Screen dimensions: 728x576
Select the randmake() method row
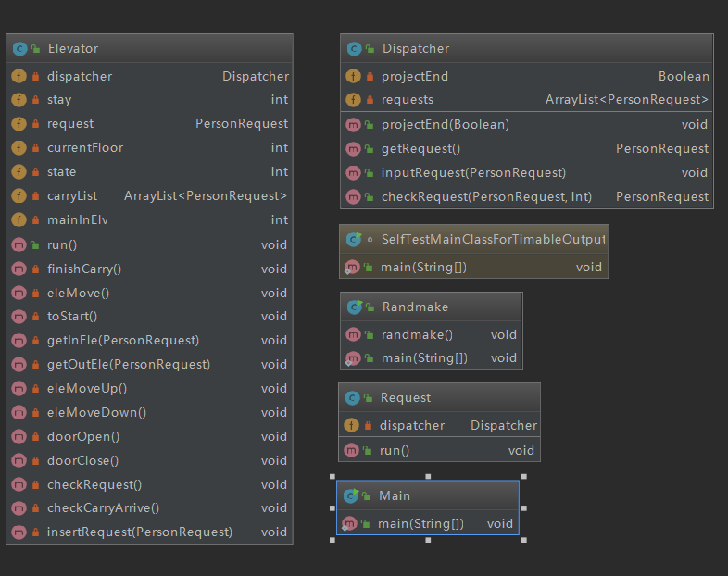coord(432,334)
